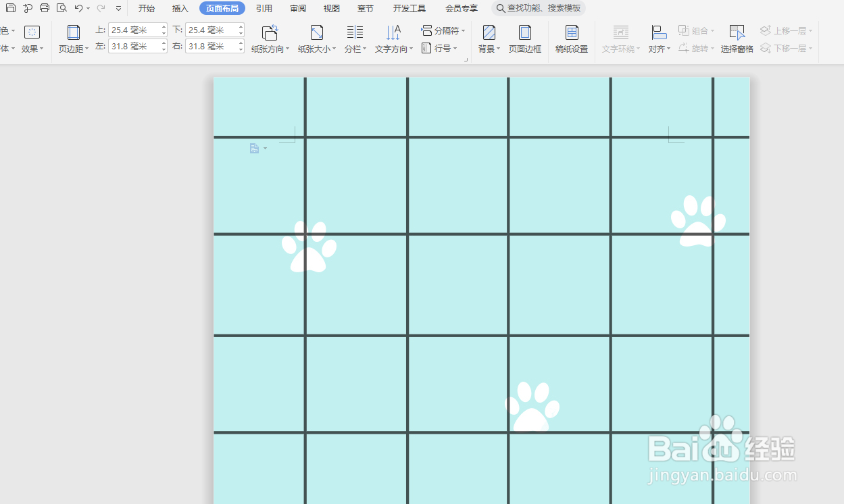844x504 pixels.
Task: Click the 文字环绕 text wrap icon
Action: point(621,32)
